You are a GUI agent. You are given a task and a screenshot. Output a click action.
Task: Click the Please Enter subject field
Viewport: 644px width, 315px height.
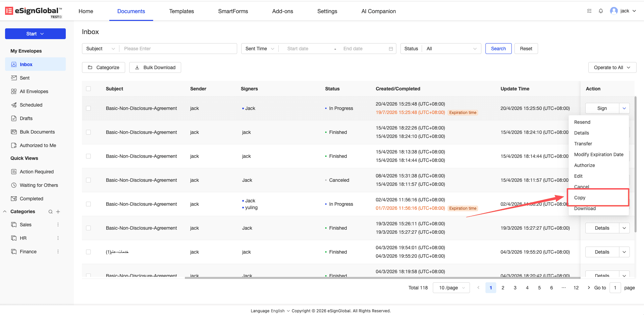tap(178, 49)
